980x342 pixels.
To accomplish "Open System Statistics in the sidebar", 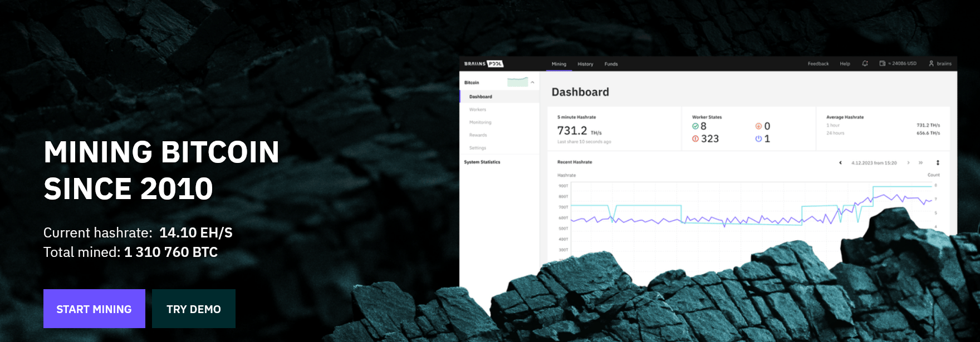I will pyautogui.click(x=482, y=162).
